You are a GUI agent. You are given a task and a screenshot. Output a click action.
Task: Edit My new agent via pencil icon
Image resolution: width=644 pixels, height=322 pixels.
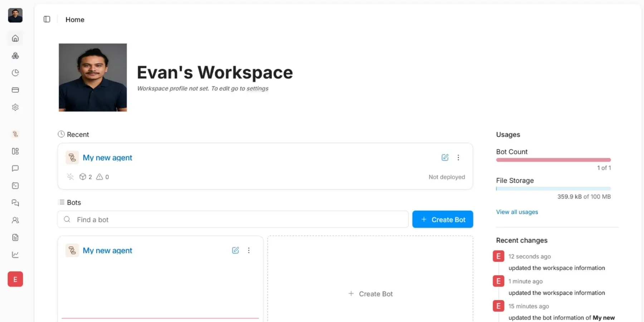click(445, 157)
